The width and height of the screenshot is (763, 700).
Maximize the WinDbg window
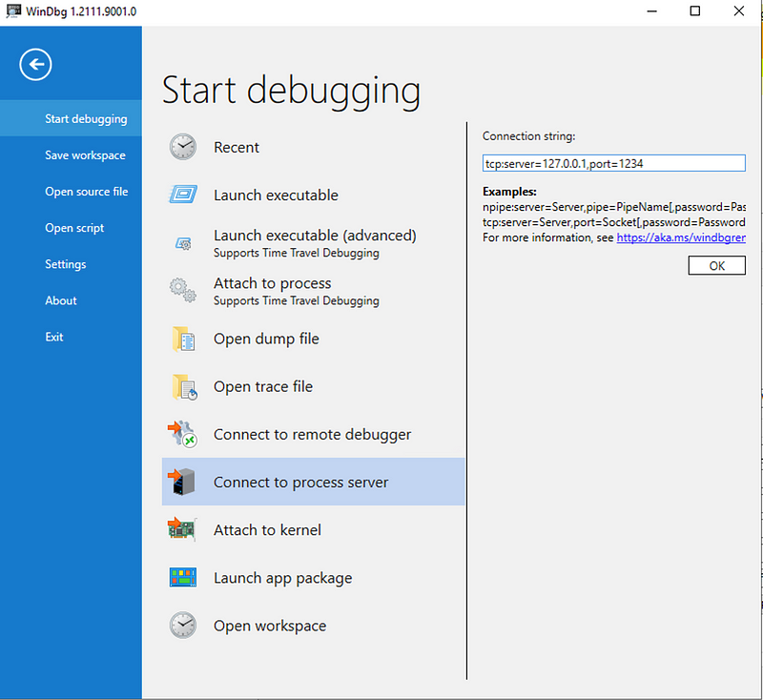[x=695, y=10]
